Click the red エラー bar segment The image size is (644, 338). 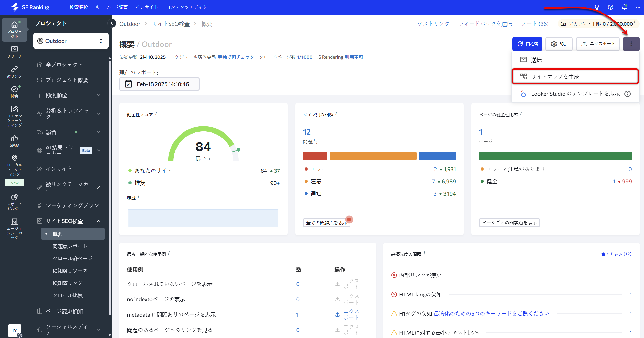315,156
